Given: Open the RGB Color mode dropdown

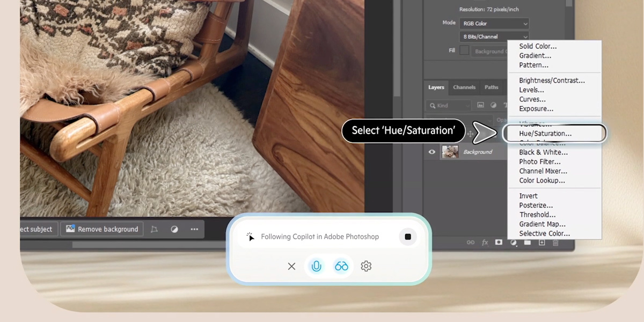Looking at the screenshot, I should (494, 24).
